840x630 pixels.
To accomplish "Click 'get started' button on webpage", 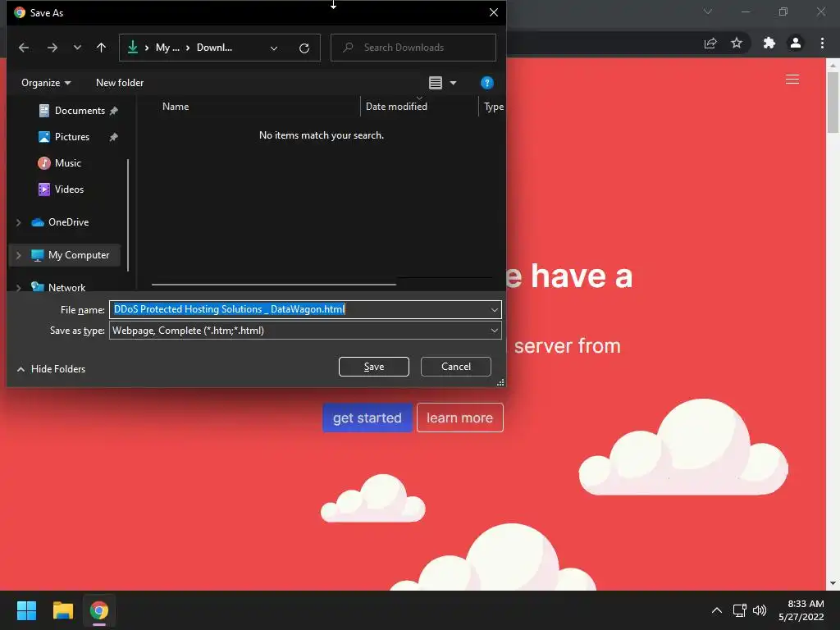I will pos(367,418).
